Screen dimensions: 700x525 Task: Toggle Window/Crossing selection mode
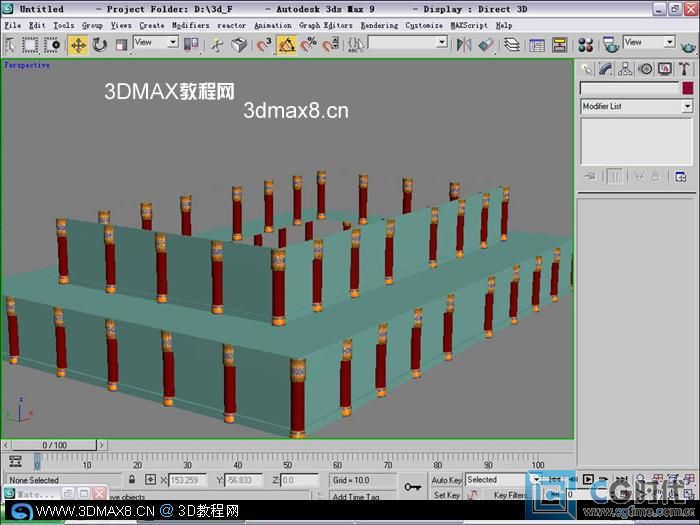(x=52, y=45)
